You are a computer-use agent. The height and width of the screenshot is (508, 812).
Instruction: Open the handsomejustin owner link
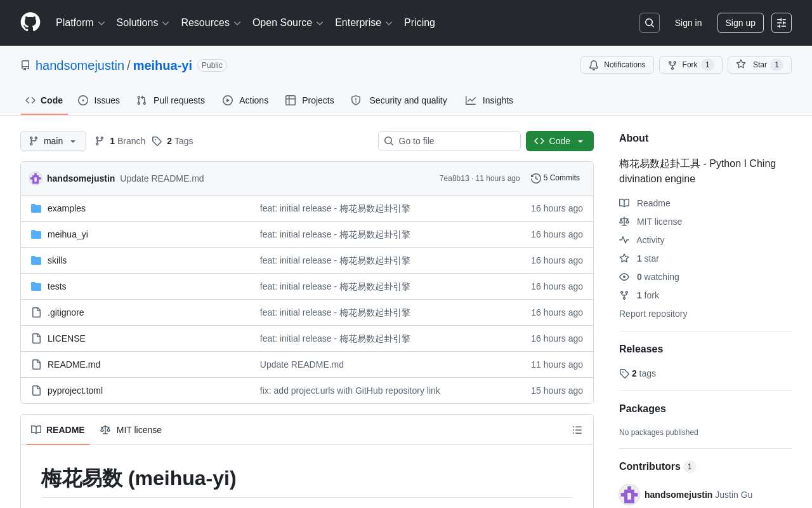point(80,65)
